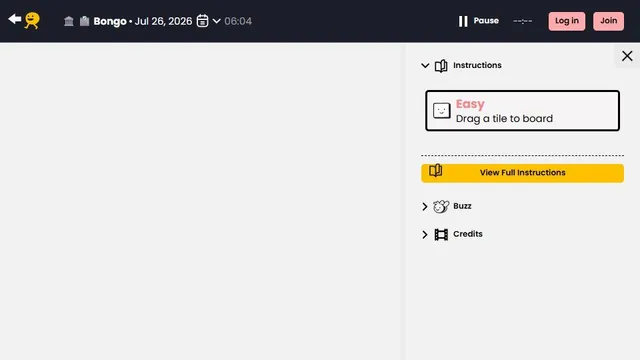
Task: Expand the Credits section chevron
Action: tap(424, 235)
